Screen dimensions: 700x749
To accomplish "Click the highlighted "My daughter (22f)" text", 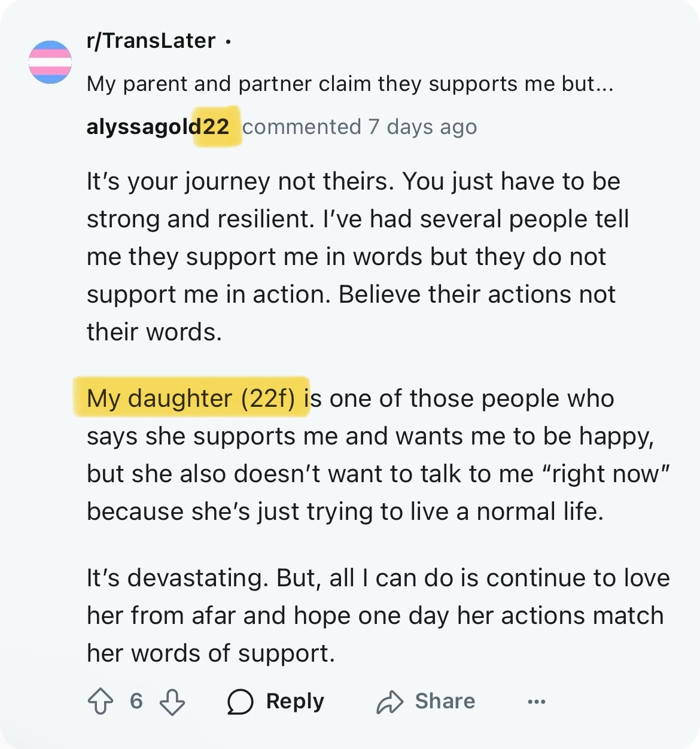I will pyautogui.click(x=191, y=398).
